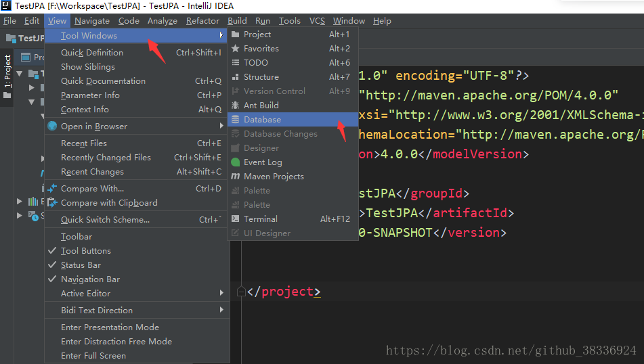Click the Database cylinder icon
Viewport: 644px width, 364px height.
click(x=236, y=120)
